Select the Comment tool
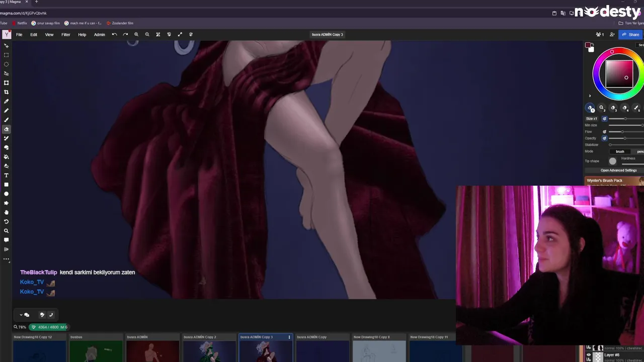 7,240
